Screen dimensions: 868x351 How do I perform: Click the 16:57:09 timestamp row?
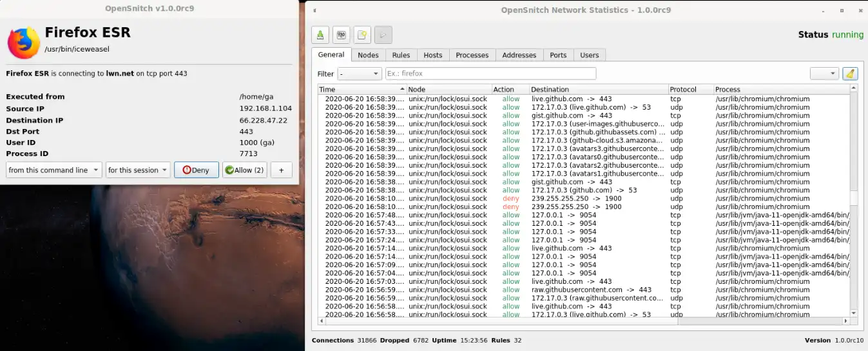click(584, 265)
